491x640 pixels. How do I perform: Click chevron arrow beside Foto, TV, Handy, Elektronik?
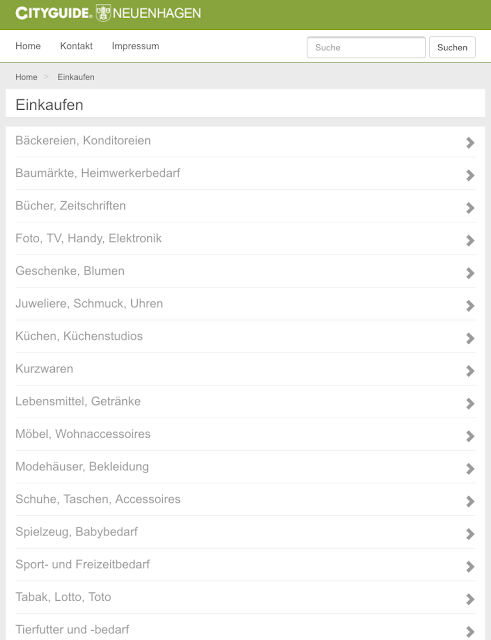coord(470,240)
